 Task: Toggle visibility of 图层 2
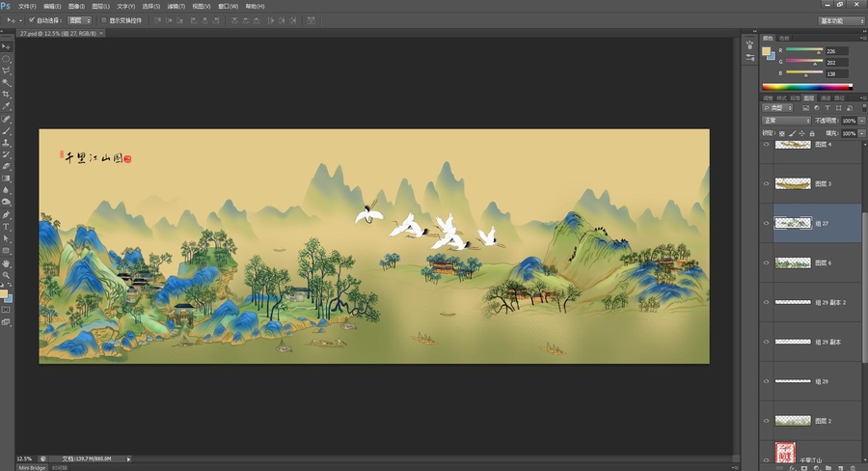[x=766, y=421]
